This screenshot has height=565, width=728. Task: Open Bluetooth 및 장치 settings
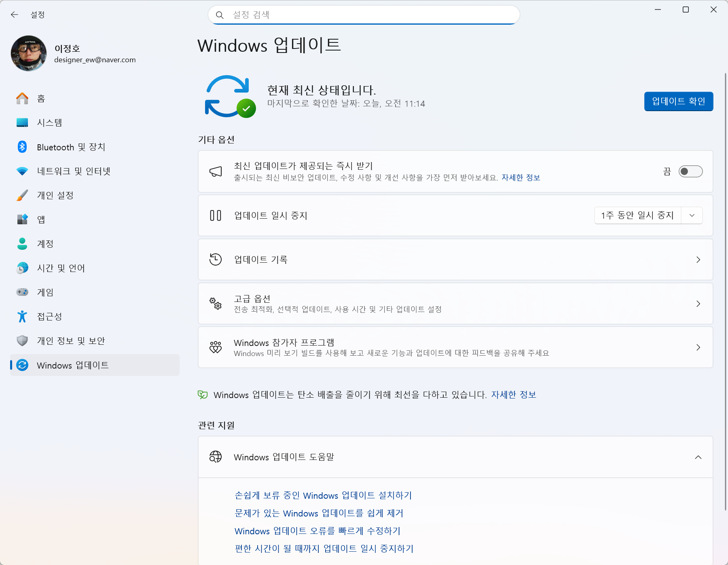(95, 147)
